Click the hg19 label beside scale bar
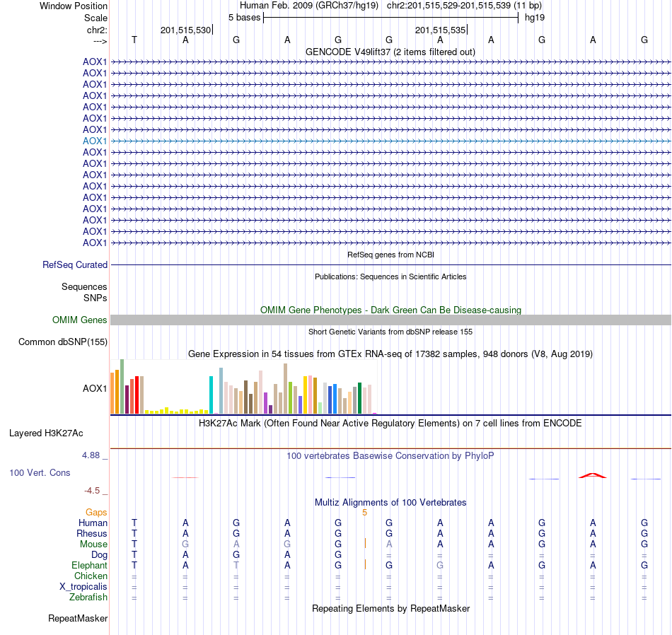The image size is (672, 635). pos(535,18)
